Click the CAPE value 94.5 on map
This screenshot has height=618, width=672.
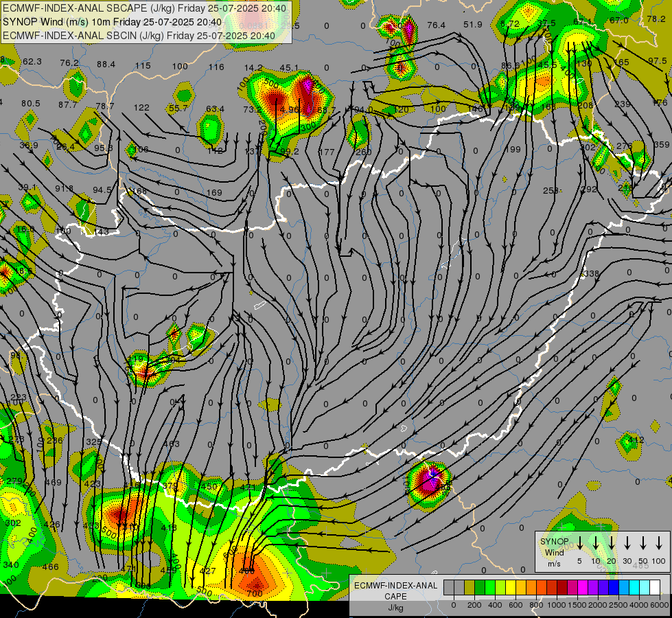click(x=102, y=190)
